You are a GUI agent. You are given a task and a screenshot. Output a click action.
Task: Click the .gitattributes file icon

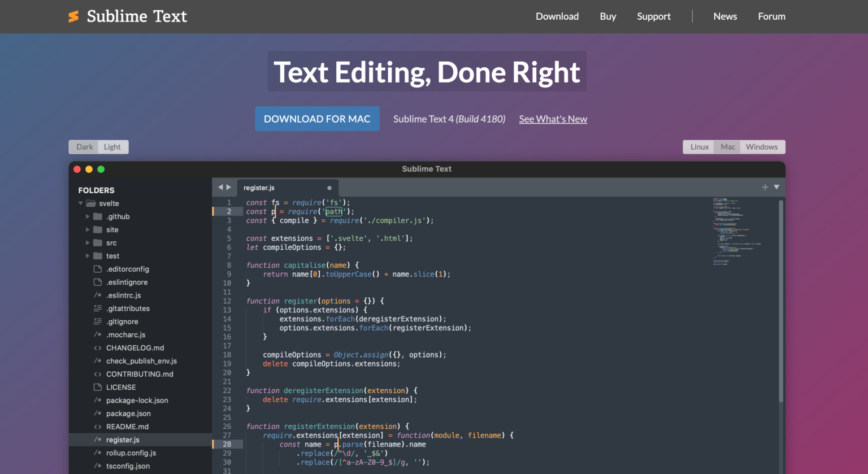pyautogui.click(x=97, y=308)
